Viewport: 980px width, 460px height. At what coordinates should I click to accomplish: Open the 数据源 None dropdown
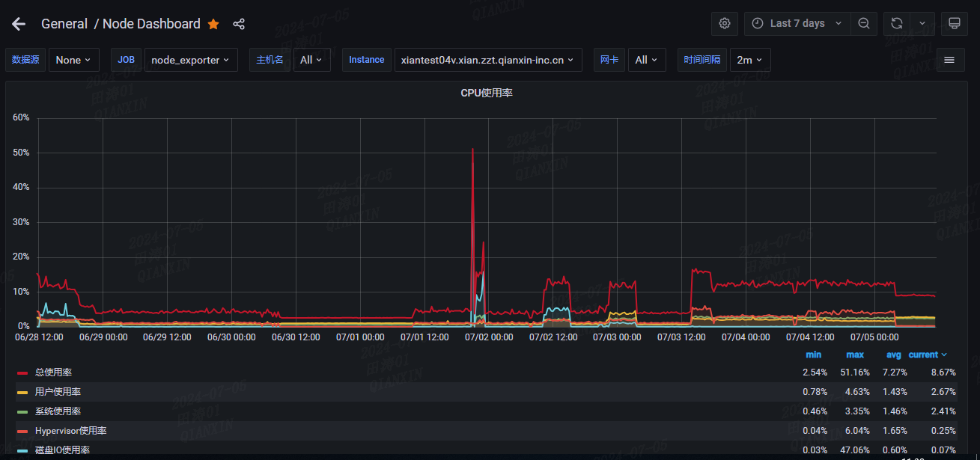click(73, 60)
